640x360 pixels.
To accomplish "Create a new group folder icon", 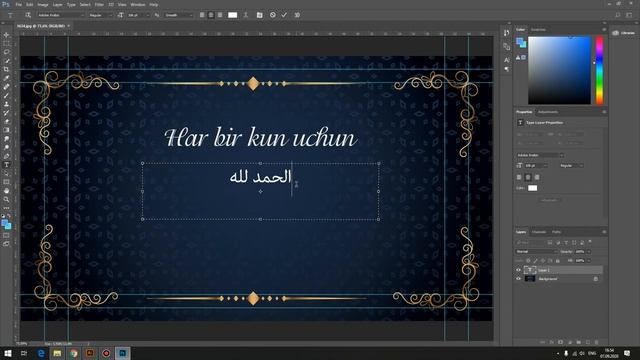I will 579,342.
